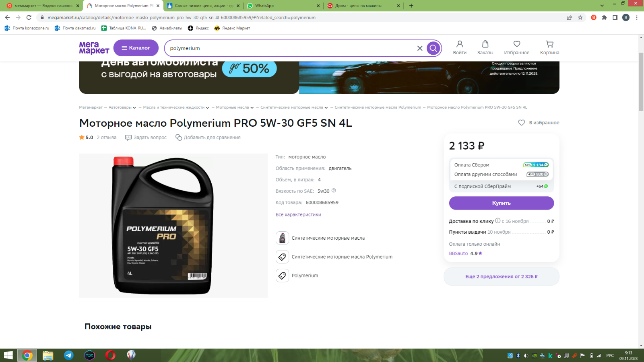Open browser extensions puzzle icon
This screenshot has width=644, height=362.
tap(604, 17)
